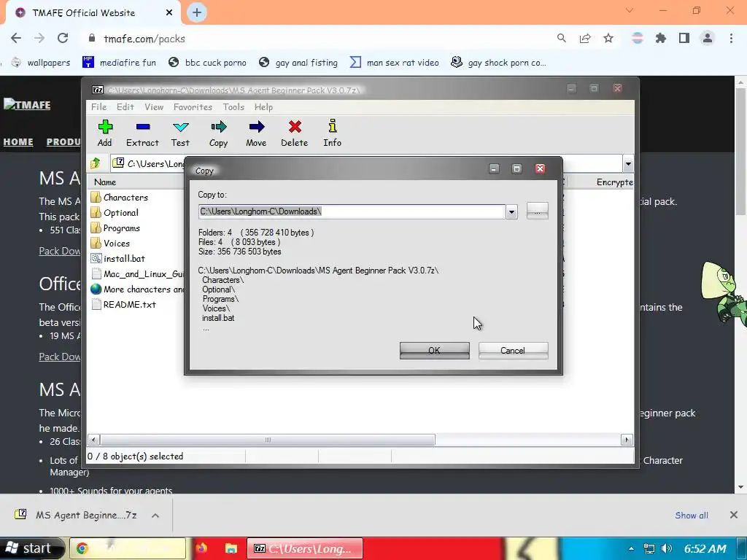
Task: Cancel the Copy dialog
Action: coord(513,351)
